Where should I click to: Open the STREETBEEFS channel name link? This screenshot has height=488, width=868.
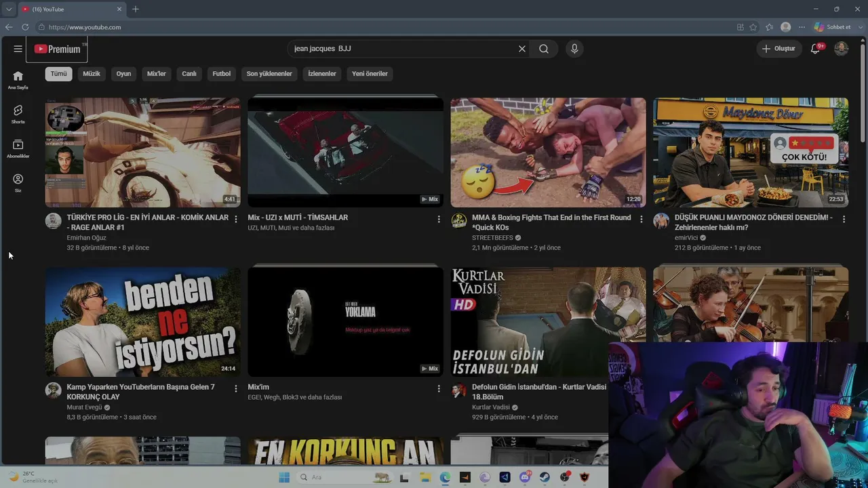pos(492,238)
